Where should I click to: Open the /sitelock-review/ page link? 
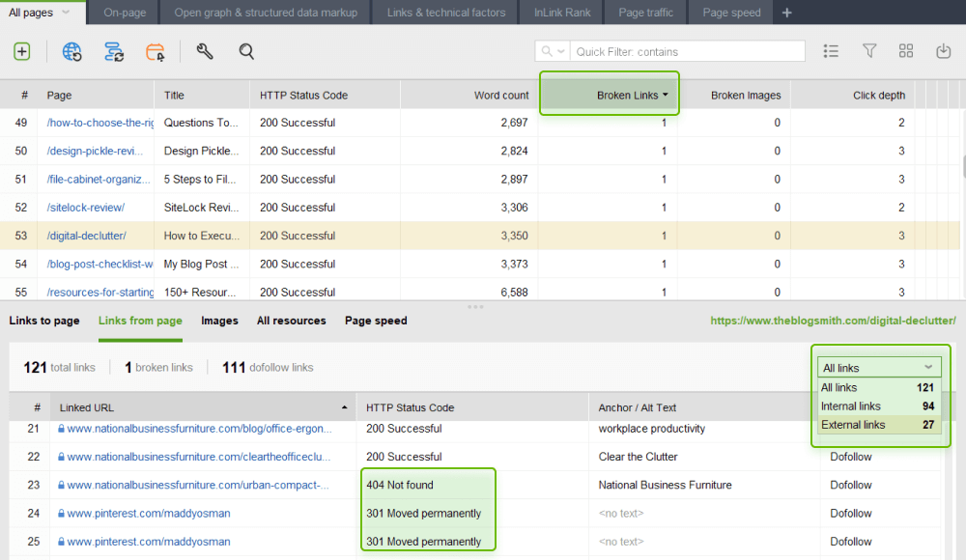click(x=85, y=208)
